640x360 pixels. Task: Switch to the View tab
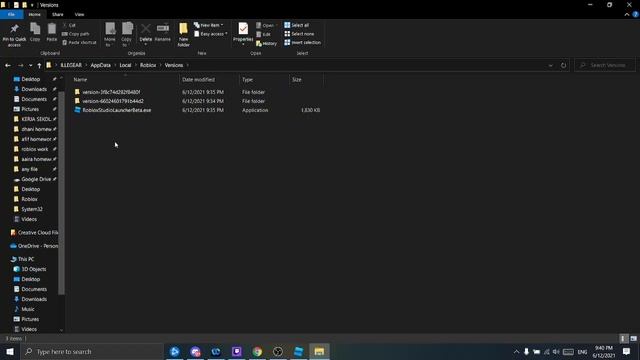tap(79, 14)
